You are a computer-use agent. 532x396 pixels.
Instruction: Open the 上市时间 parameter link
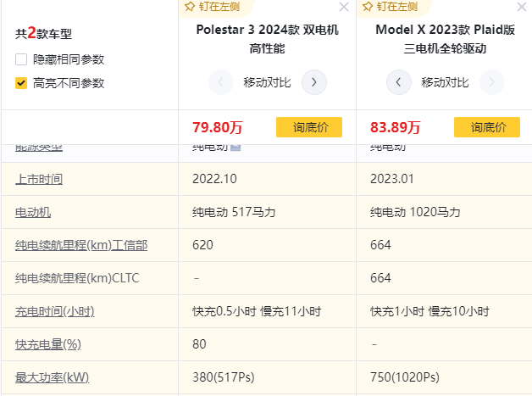39,179
